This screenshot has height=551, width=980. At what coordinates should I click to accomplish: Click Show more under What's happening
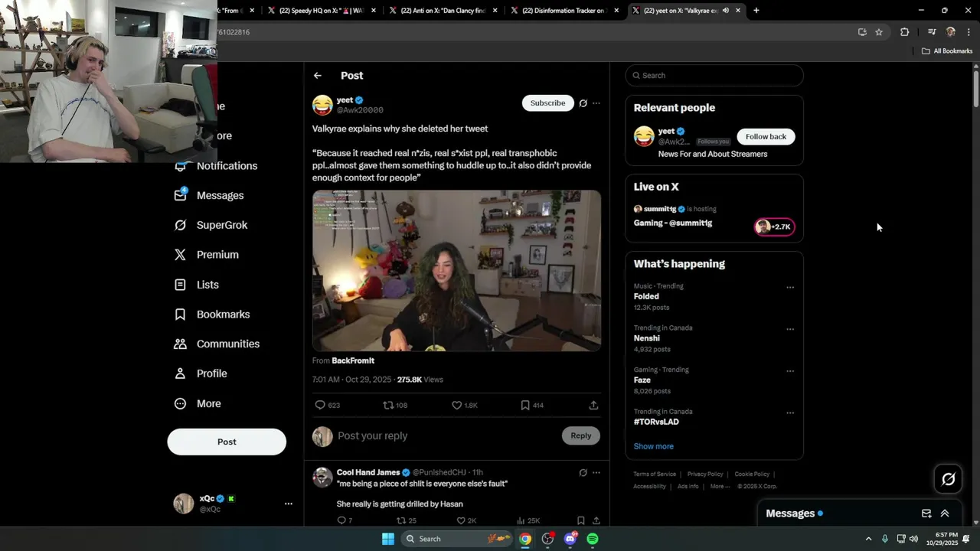point(654,446)
